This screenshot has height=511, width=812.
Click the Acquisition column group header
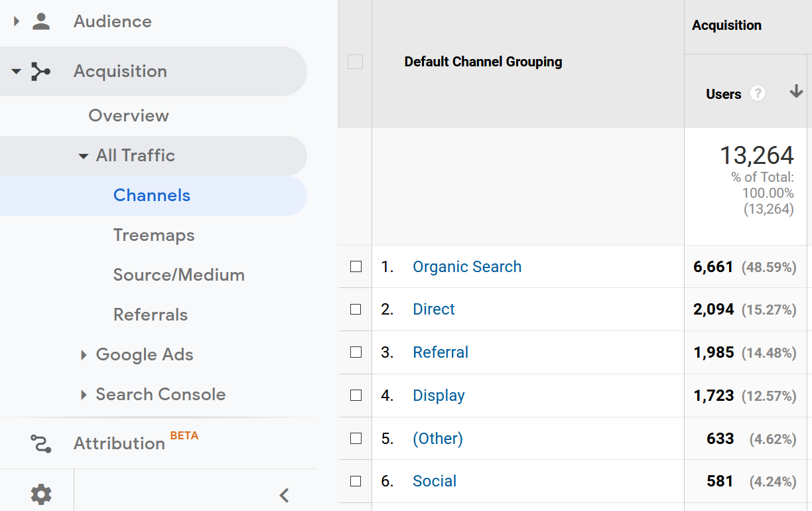[726, 25]
